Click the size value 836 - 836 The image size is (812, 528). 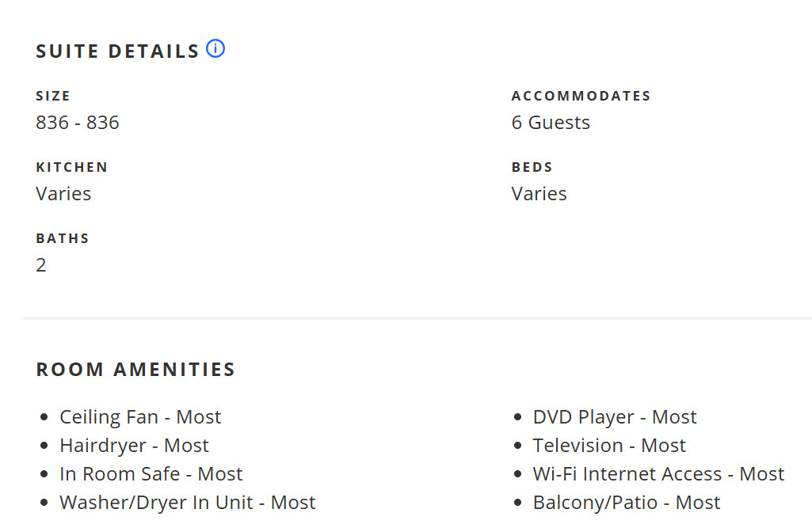(77, 123)
